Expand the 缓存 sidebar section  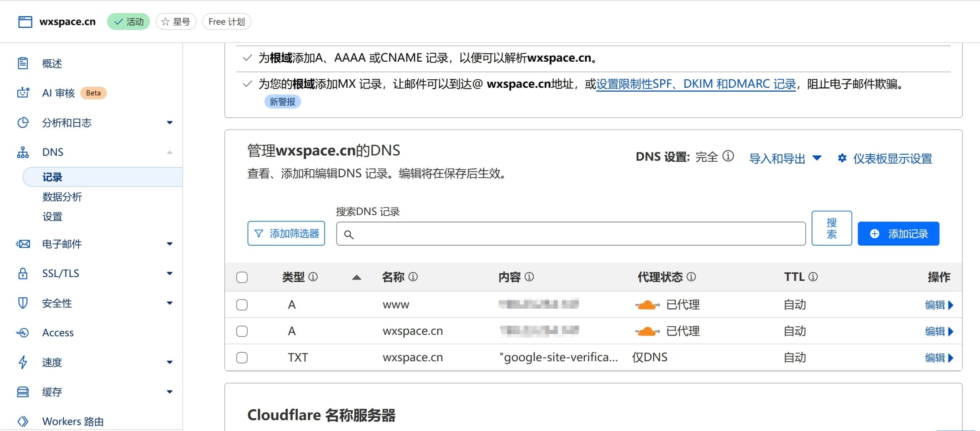pos(170,392)
